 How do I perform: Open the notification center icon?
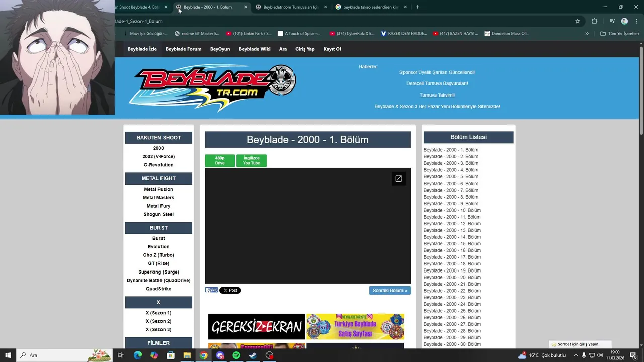[633, 355]
